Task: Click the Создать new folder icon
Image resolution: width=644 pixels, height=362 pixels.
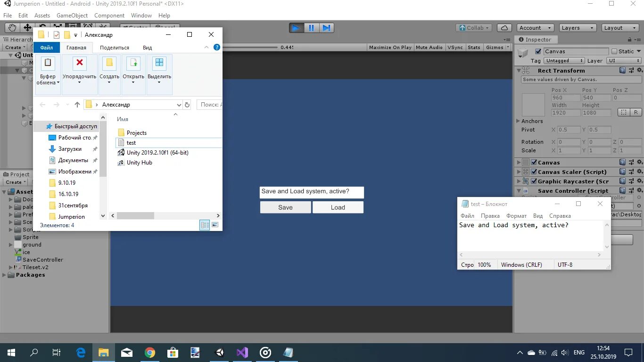Action: [x=109, y=63]
